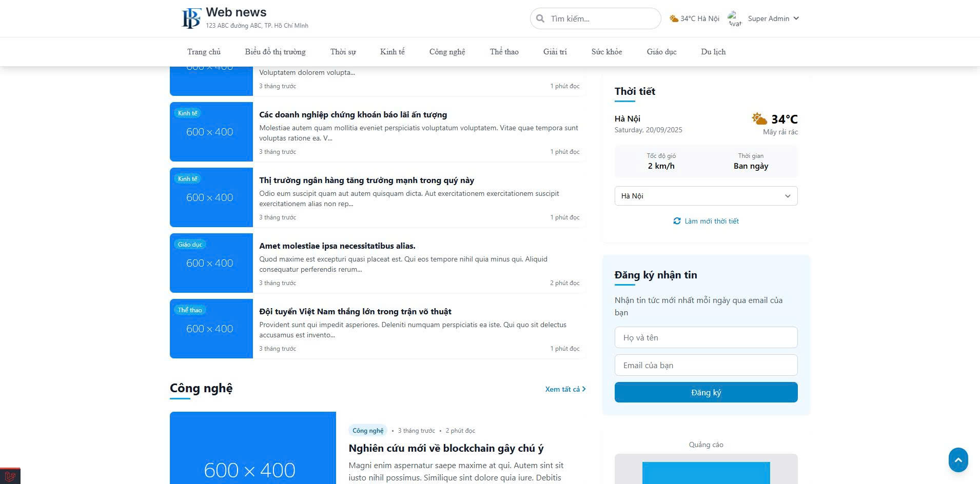Image resolution: width=980 pixels, height=484 pixels.
Task: Click the scroll-to-top arrow button
Action: click(x=958, y=460)
